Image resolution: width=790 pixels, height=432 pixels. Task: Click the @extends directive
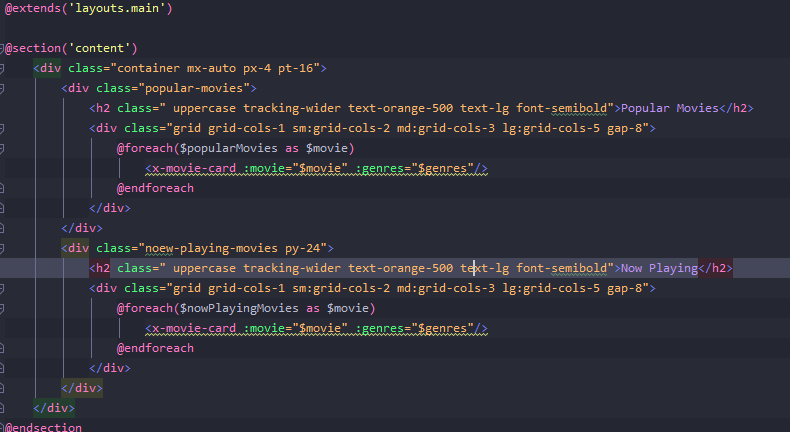[x=32, y=9]
